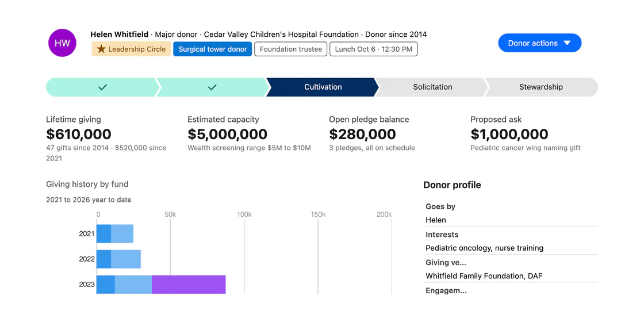The width and height of the screenshot is (644, 322).
Task: Click 2021 to 2026 year to date subtitle
Action: 89,200
